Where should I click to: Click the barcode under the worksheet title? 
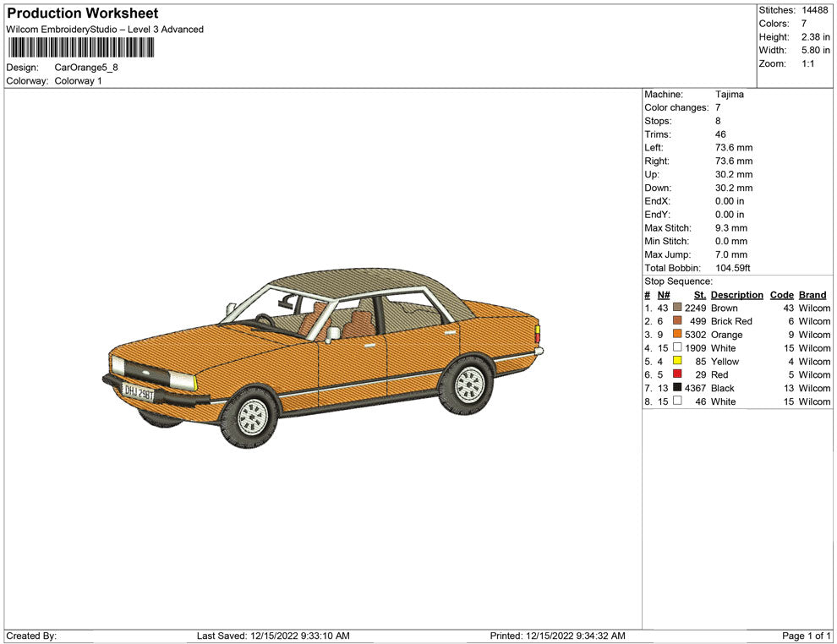[x=82, y=47]
